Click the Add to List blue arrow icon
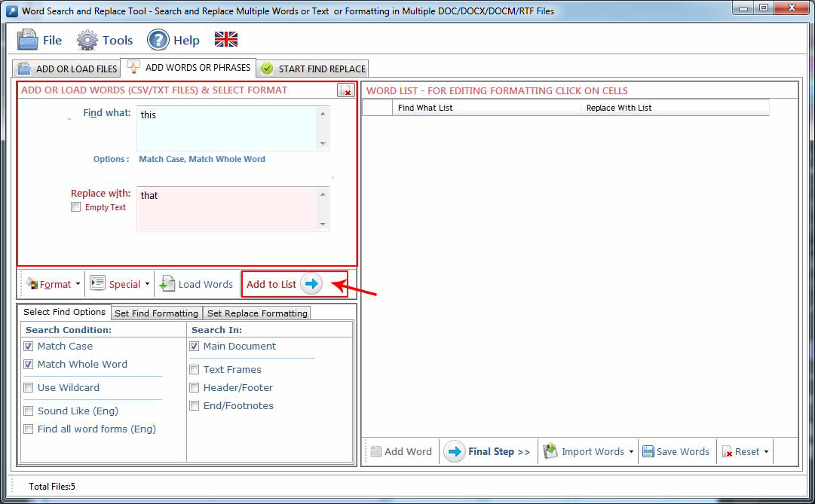The width and height of the screenshot is (815, 504). coord(311,284)
